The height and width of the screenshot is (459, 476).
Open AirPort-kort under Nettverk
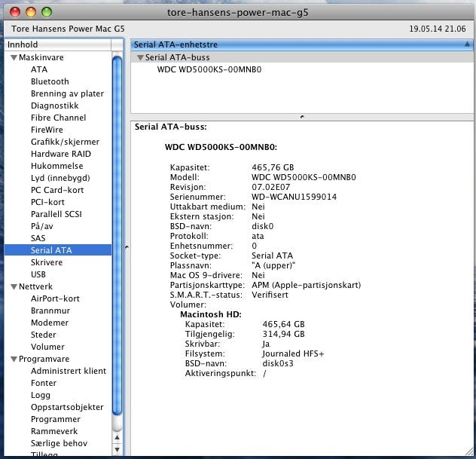pos(55,298)
